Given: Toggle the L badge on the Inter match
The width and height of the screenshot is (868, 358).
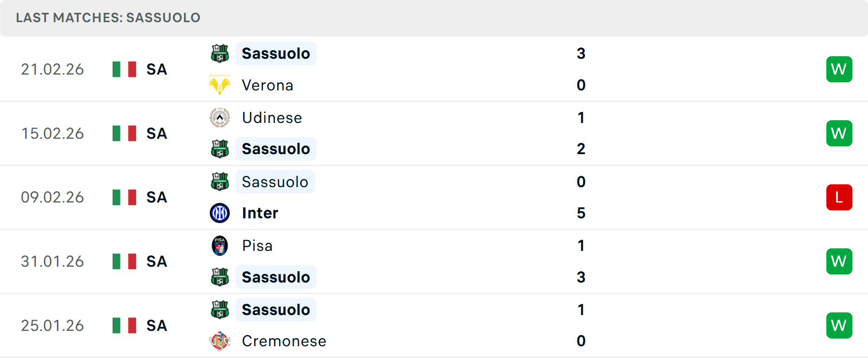Looking at the screenshot, I should coord(839,197).
